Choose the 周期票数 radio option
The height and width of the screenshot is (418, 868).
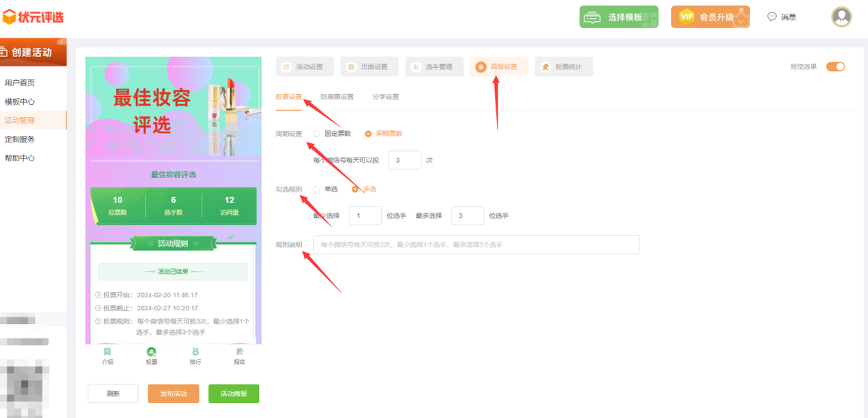point(368,134)
